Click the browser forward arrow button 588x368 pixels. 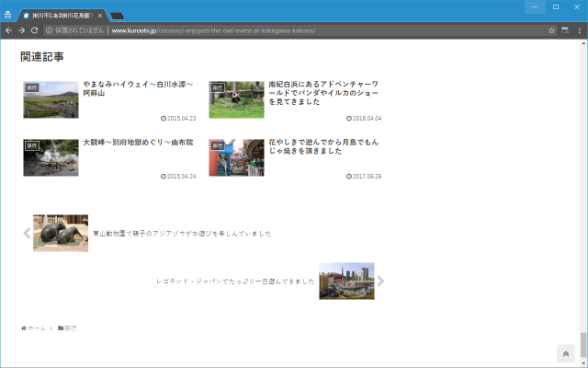point(21,30)
